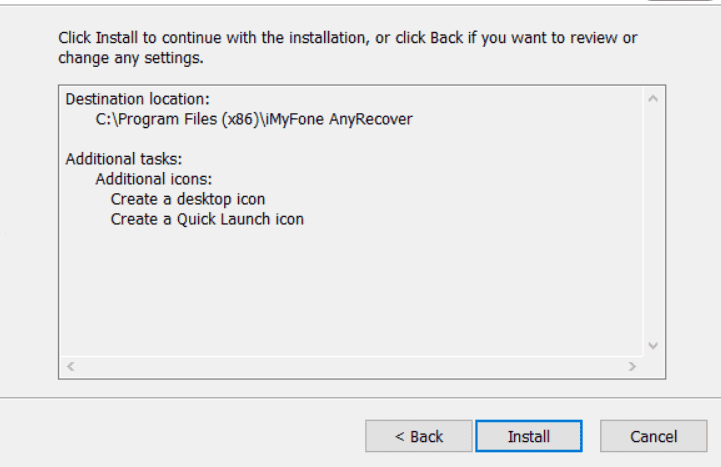The image size is (721, 467).
Task: Click the 'Click Install to continue' instruction text
Action: [348, 38]
